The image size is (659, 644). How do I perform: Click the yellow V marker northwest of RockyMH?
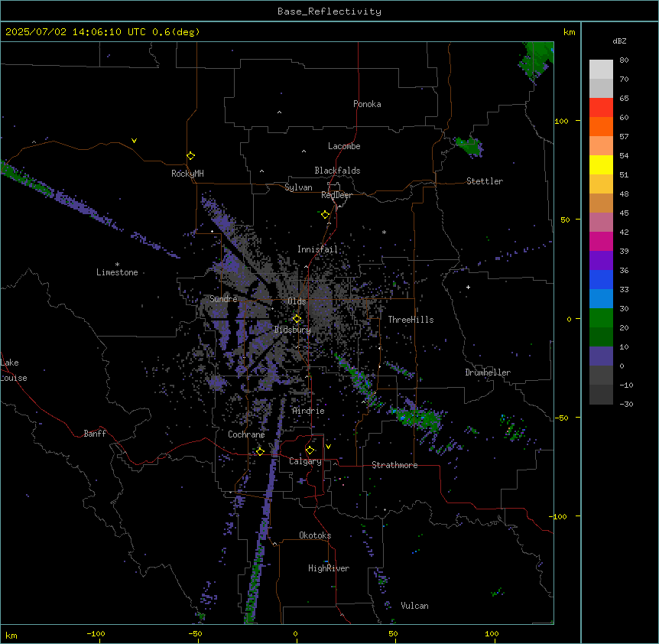[x=134, y=141]
